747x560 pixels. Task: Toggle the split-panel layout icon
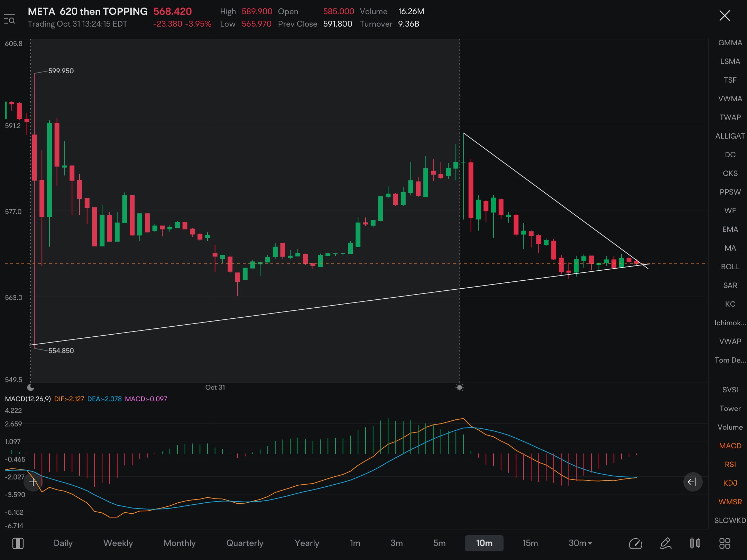coord(18,543)
